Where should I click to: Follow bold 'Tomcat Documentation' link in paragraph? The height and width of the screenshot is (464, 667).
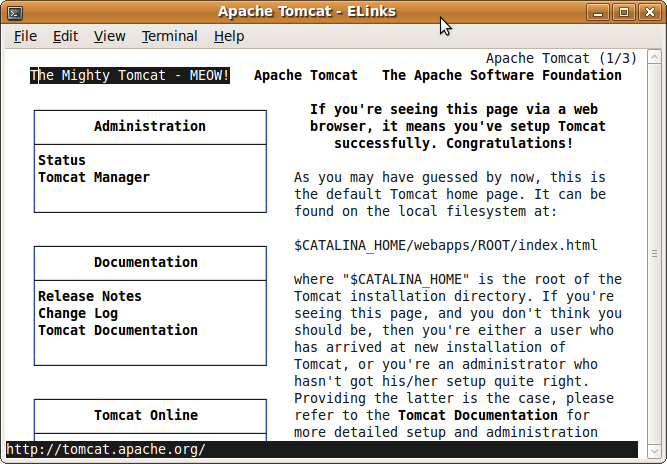[x=478, y=415]
